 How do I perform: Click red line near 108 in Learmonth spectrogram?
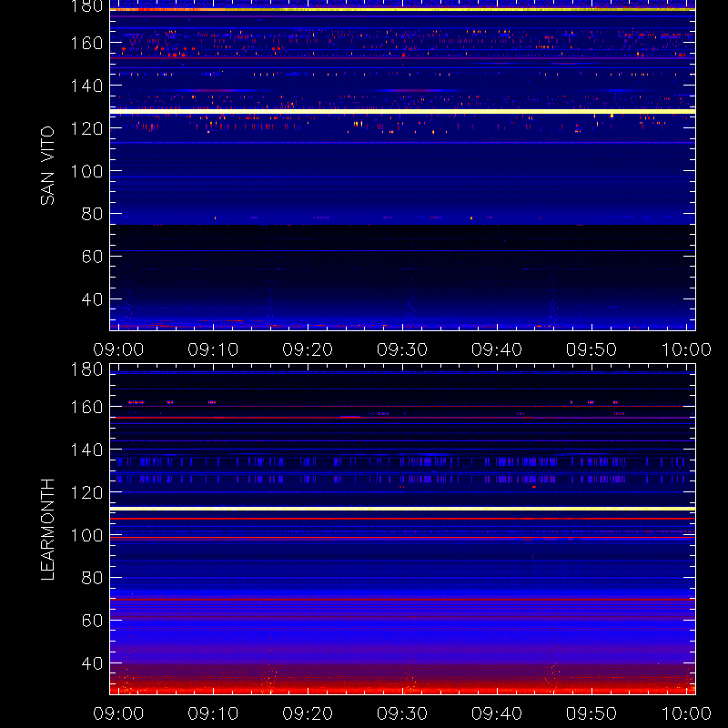pos(402,519)
